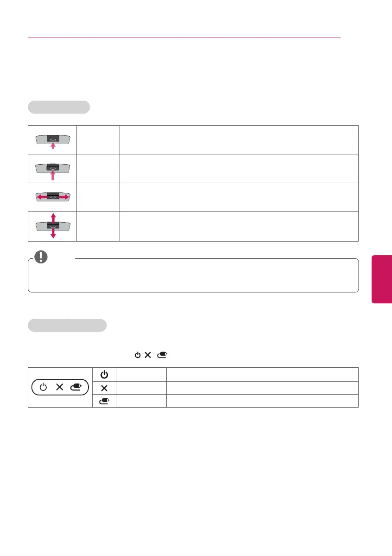Select the joystick up-down arrows illustration
Image resolution: width=392 pixels, height=556 pixels.
53,226
